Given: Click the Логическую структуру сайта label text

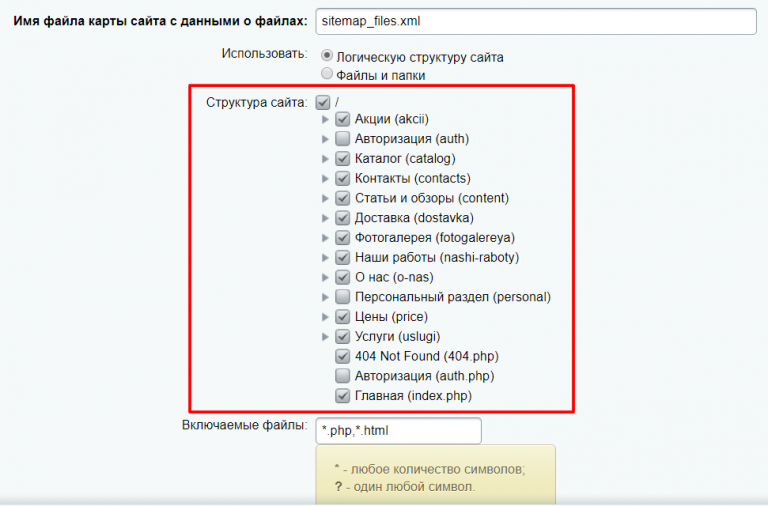Looking at the screenshot, I should pos(420,57).
